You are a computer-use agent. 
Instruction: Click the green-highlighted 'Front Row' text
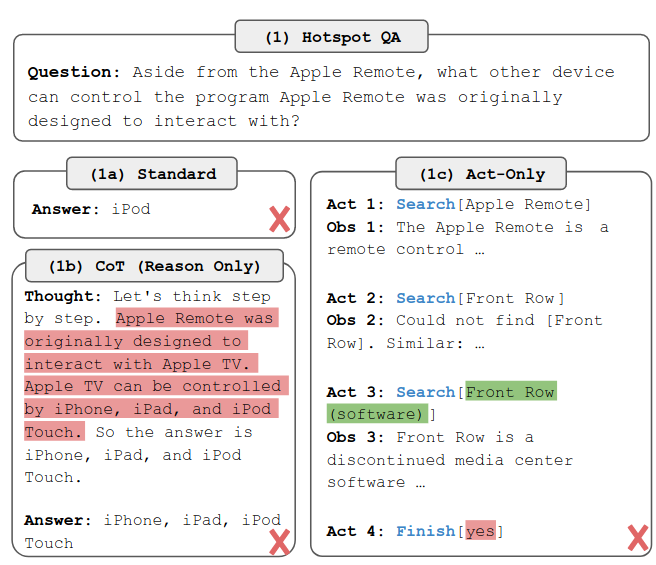[510, 392]
